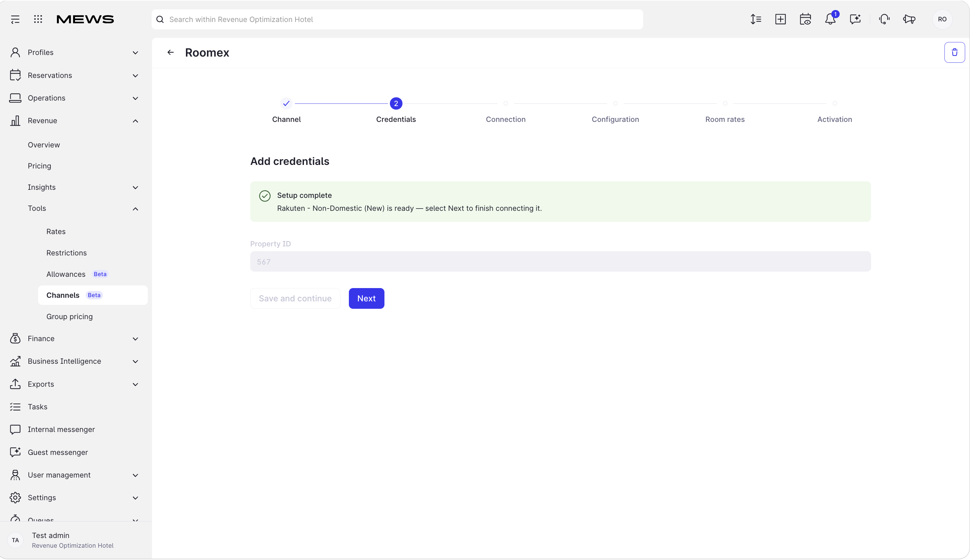This screenshot has width=970, height=560.
Task: Open notifications bell icon
Action: (830, 19)
